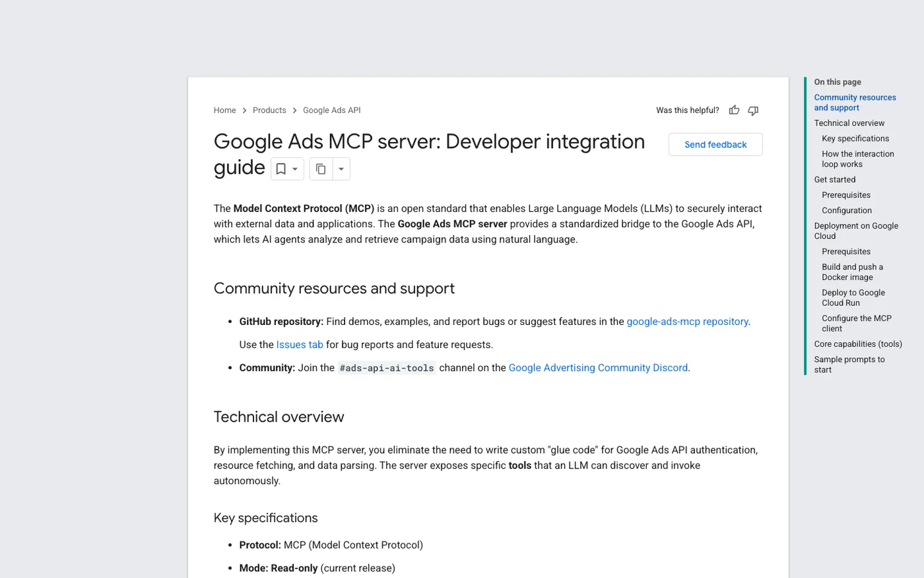
Task: Click the 'On this page' sidebar label
Action: click(x=838, y=82)
